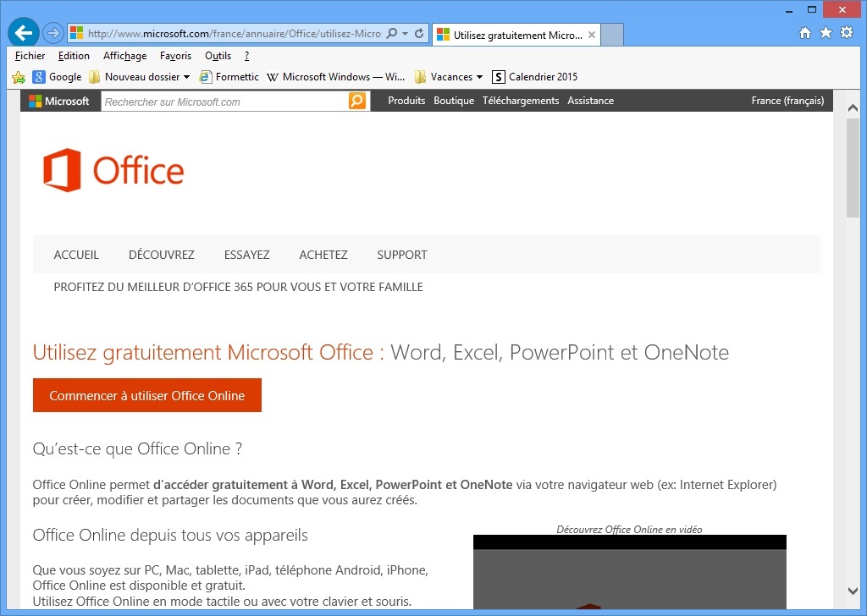Click the Calendrier 2015 bookmark icon
867x616 pixels.
tap(498, 77)
